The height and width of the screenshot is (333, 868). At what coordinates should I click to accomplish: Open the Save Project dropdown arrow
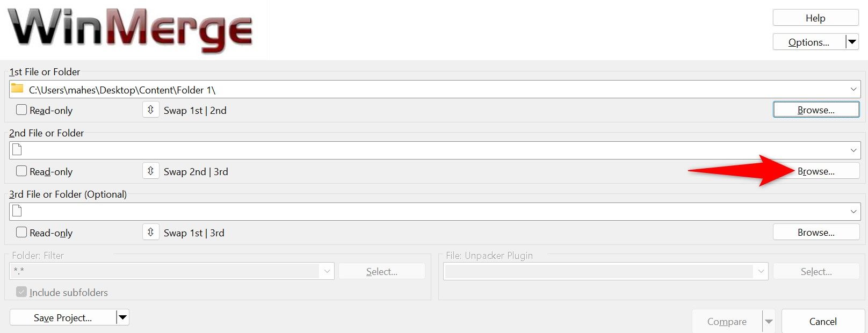123,317
